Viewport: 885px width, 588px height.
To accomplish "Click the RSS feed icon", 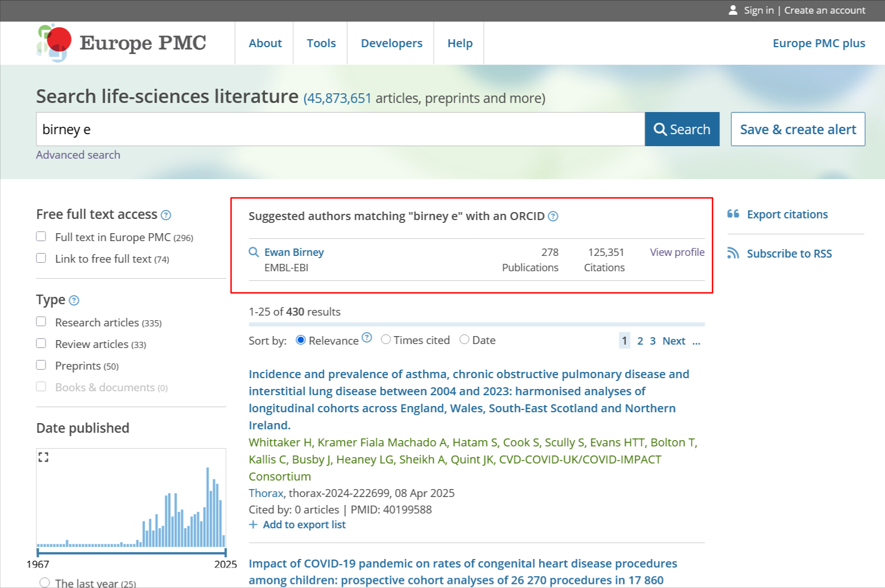I will pyautogui.click(x=733, y=253).
